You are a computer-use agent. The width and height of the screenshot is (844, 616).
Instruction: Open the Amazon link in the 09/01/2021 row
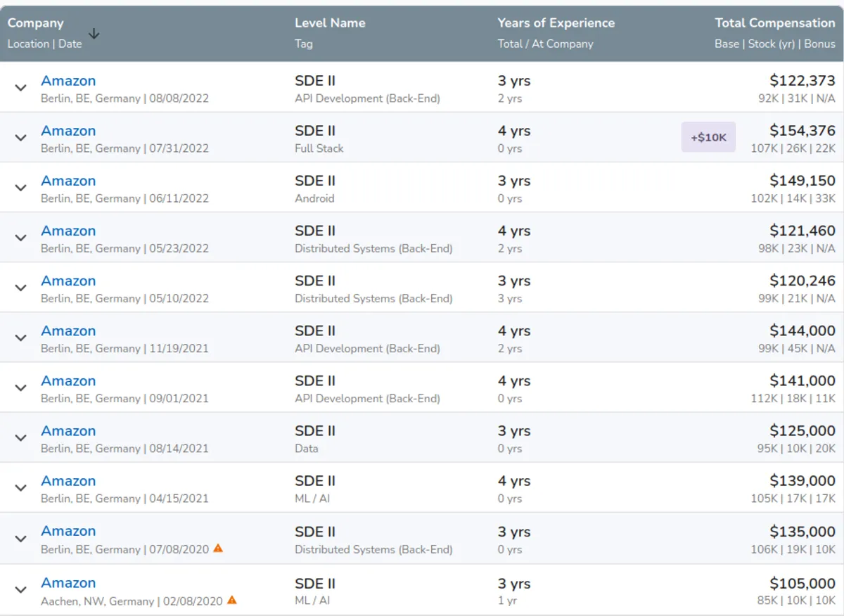pos(68,381)
